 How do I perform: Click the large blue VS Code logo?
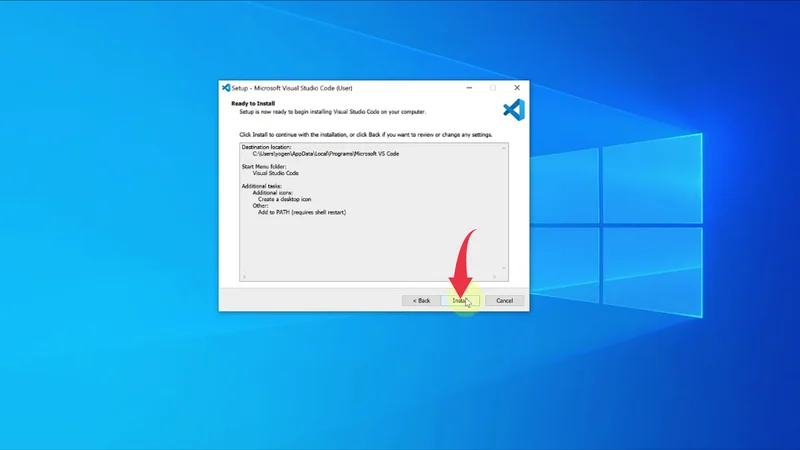pos(513,109)
